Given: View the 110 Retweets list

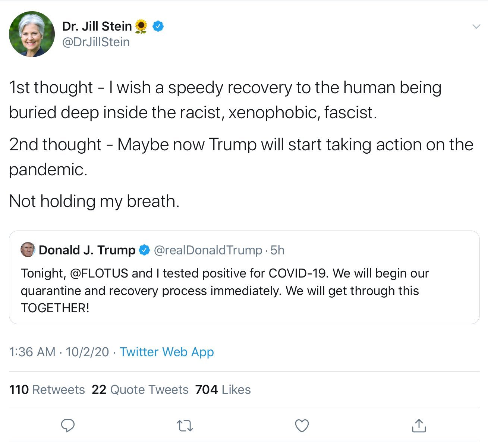Looking at the screenshot, I should pos(47,389).
